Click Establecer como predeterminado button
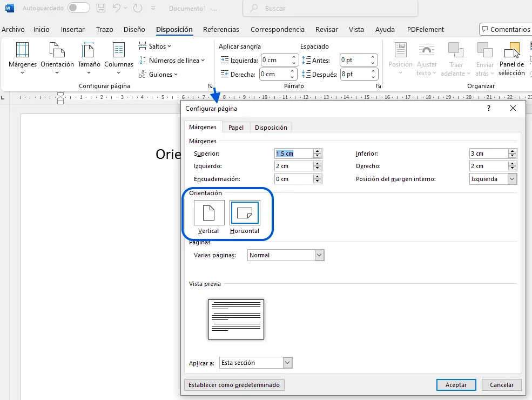532x400 pixels. pyautogui.click(x=234, y=385)
